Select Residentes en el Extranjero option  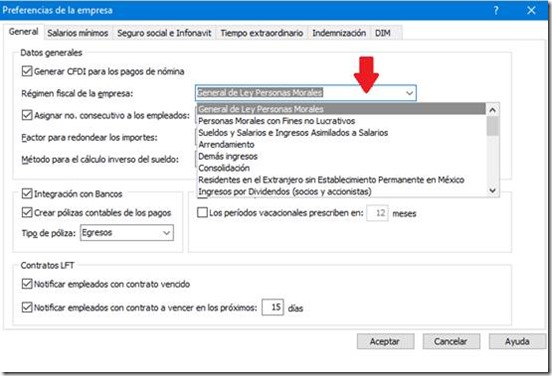pyautogui.click(x=341, y=180)
